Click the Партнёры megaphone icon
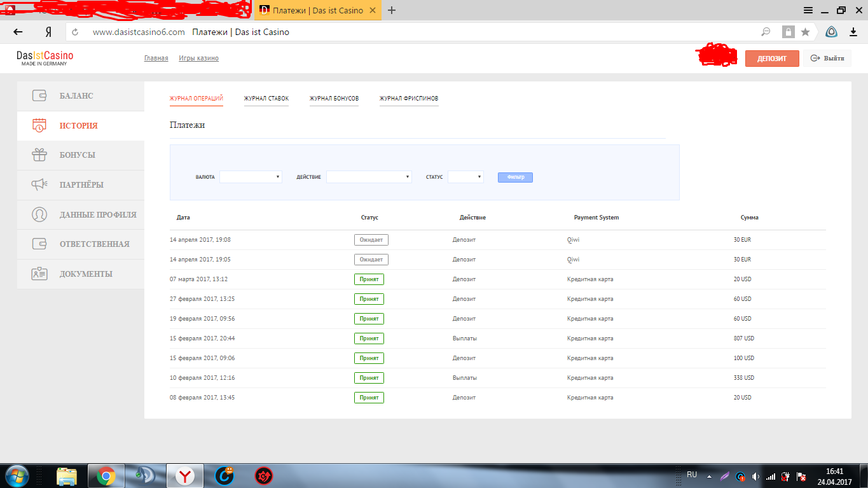 pyautogui.click(x=39, y=185)
